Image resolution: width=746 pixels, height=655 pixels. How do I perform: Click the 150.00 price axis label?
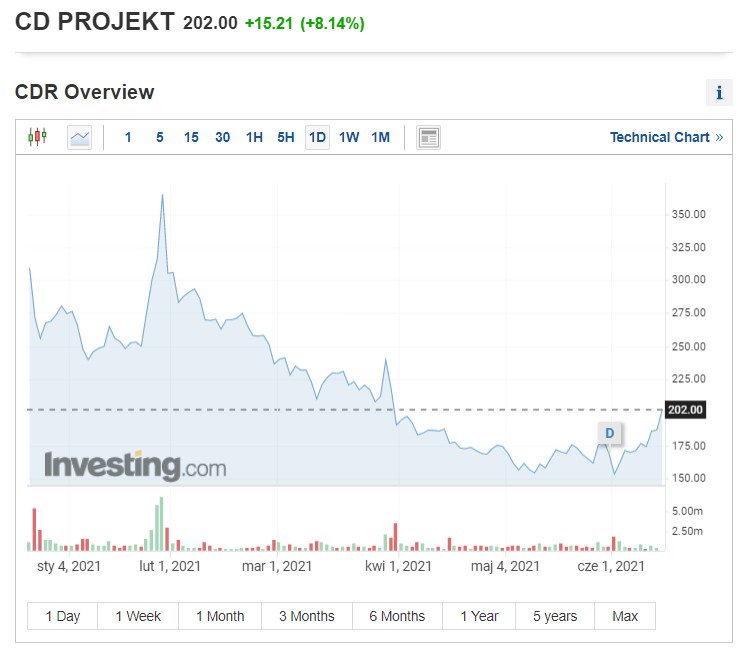pyautogui.click(x=688, y=478)
